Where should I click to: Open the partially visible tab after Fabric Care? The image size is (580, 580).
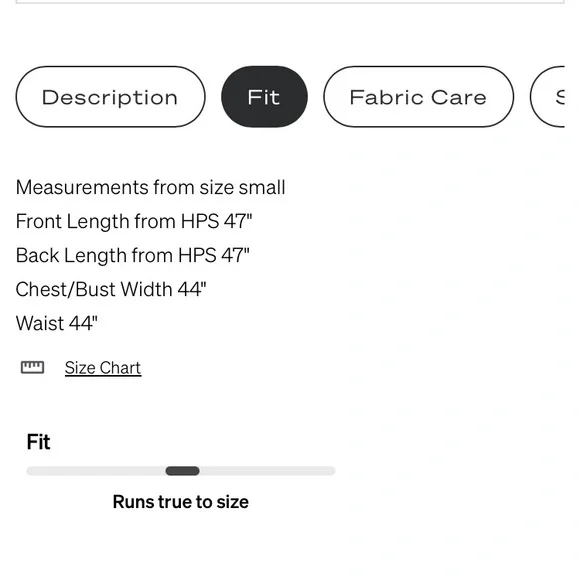548,97
